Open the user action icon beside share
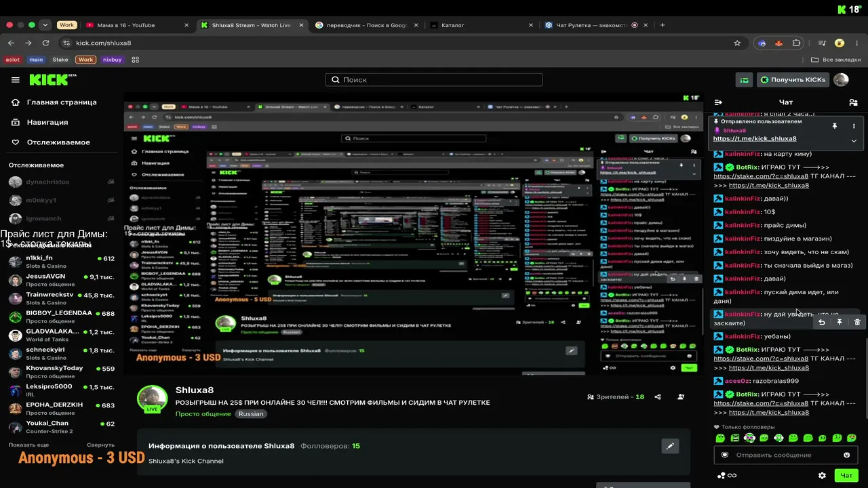 point(682,397)
